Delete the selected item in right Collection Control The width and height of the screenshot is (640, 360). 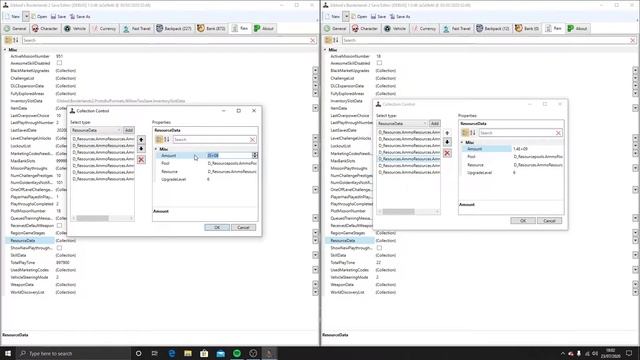[447, 153]
